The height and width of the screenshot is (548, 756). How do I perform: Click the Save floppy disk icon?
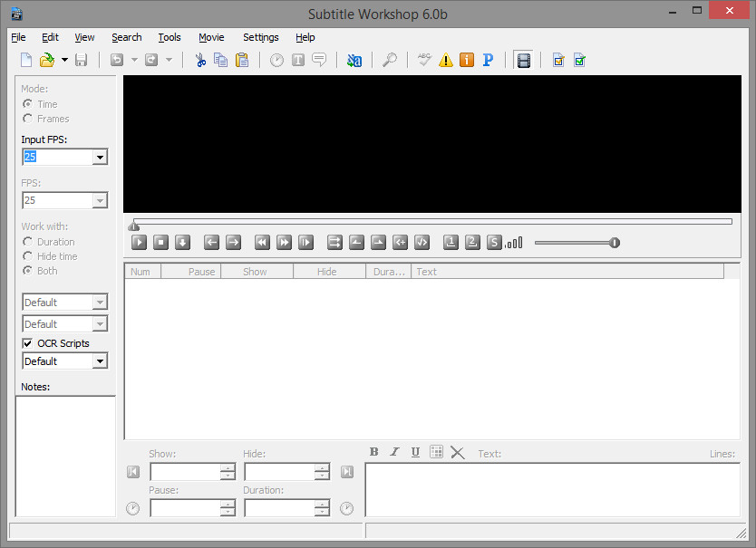[x=81, y=61]
